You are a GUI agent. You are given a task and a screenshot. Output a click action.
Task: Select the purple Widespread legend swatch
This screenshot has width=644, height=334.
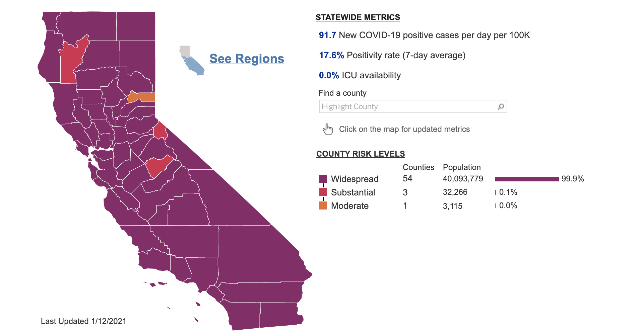323,179
